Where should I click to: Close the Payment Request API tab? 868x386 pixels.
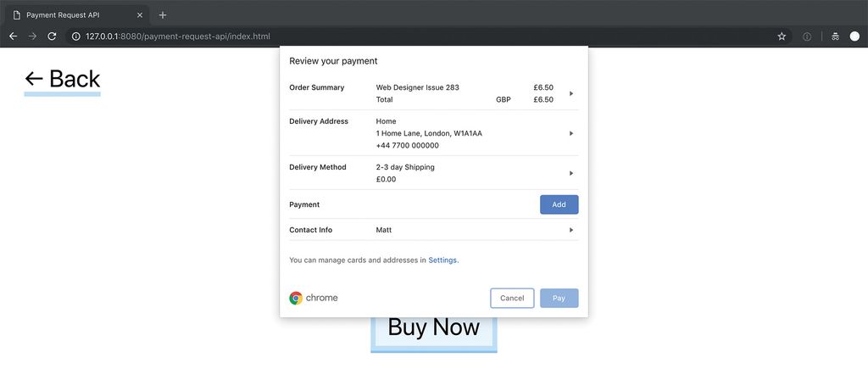coord(140,14)
